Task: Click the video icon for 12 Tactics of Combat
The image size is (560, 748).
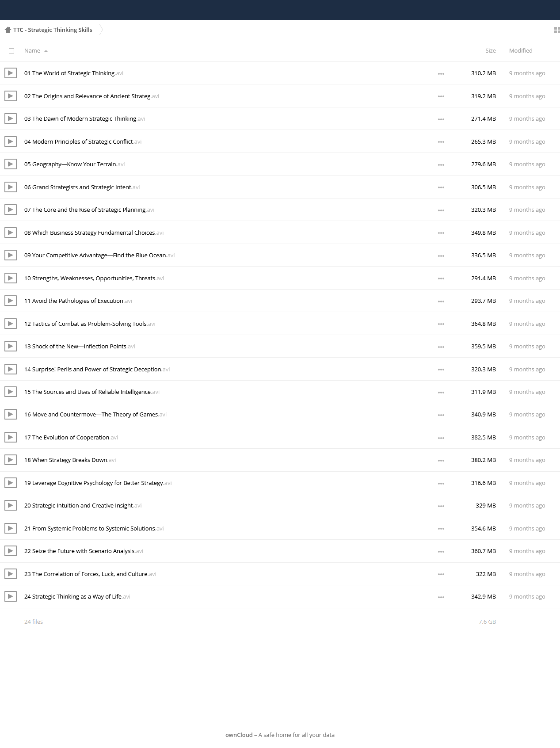Action: (x=11, y=324)
